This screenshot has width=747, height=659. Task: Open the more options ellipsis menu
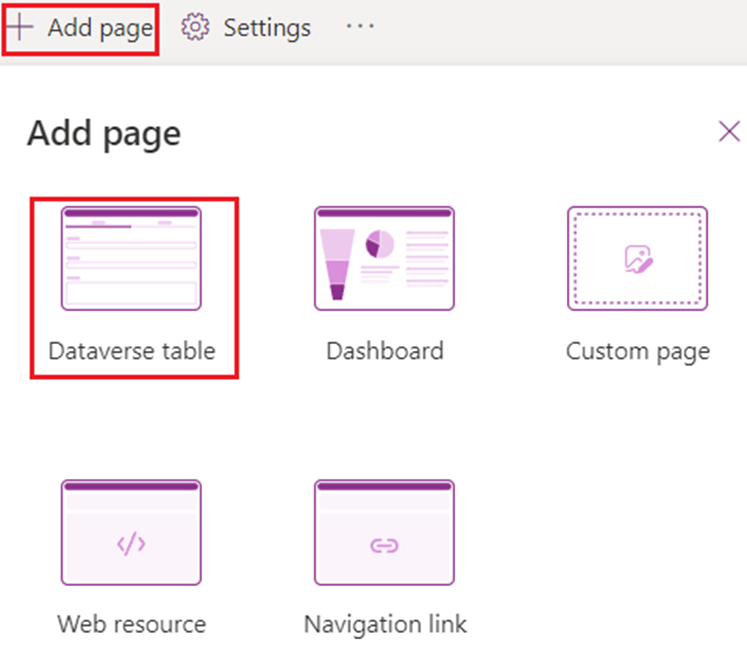tap(360, 26)
